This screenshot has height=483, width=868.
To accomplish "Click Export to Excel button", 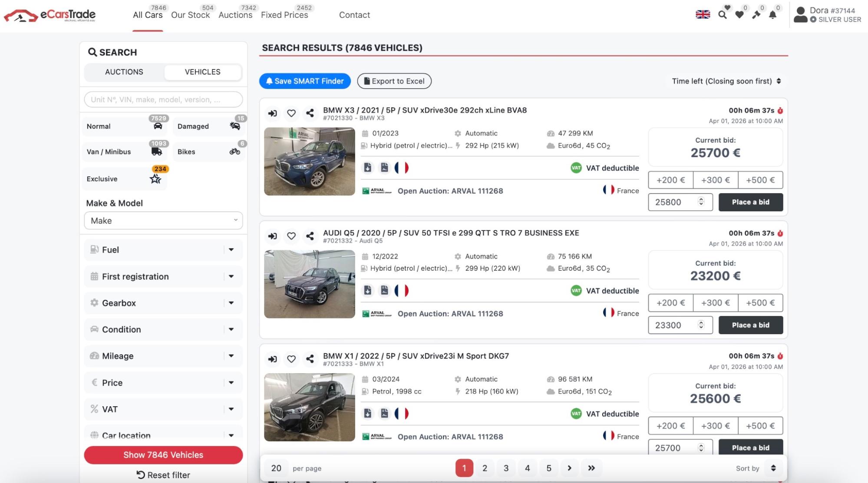I will point(394,81).
